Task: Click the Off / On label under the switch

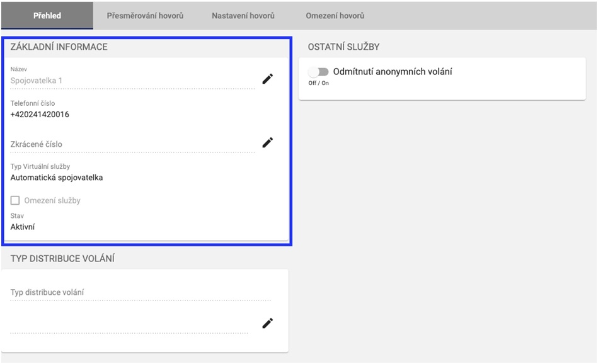Action: (318, 83)
